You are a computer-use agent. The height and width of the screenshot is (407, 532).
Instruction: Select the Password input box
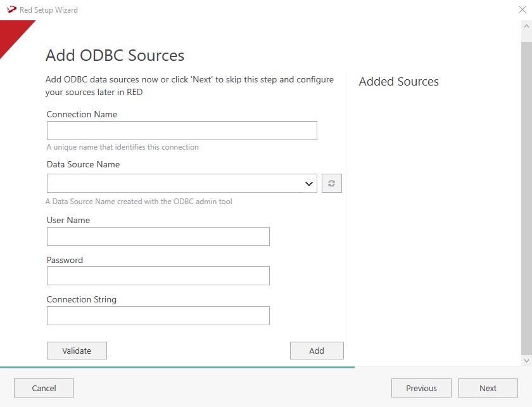coord(158,276)
